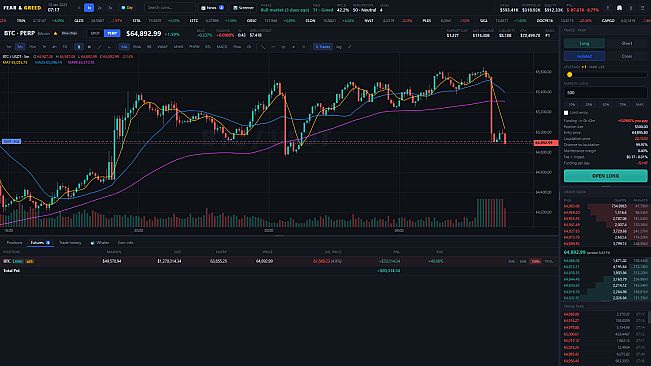This screenshot has width=651, height=366.
Task: Open the News panel
Action: click(212, 7)
